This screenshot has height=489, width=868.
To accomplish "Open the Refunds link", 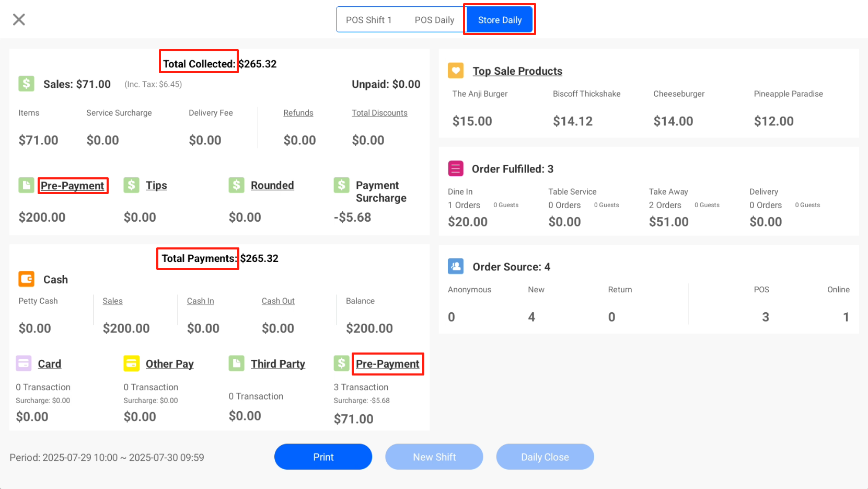I will pos(298,113).
